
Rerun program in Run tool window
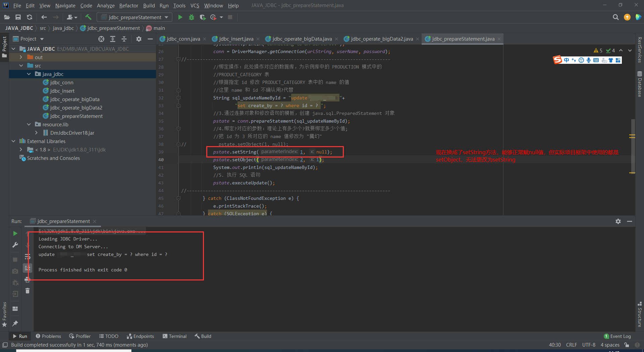15,233
